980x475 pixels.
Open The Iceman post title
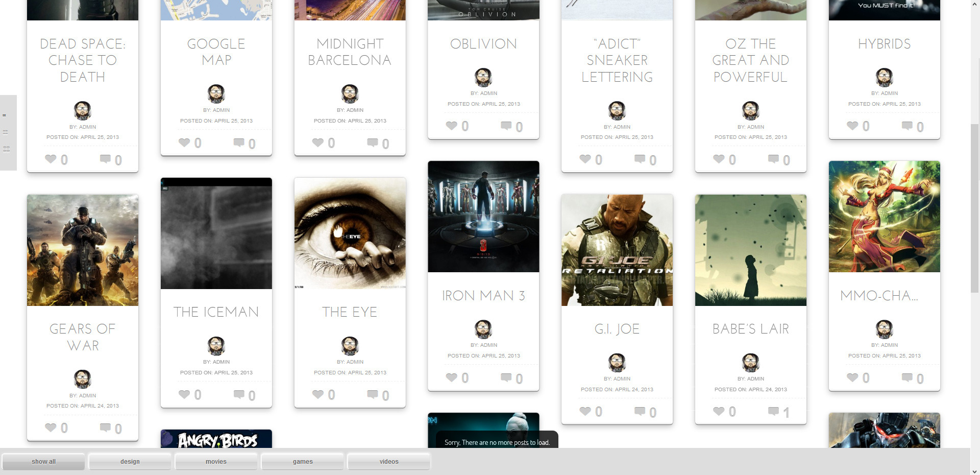click(x=216, y=312)
